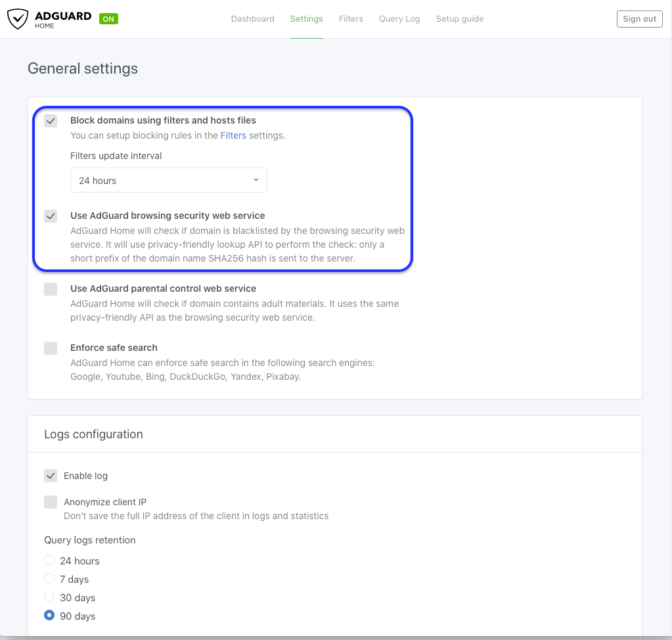This screenshot has width=672, height=640.
Task: Click the Filters update interval label
Action: click(116, 156)
